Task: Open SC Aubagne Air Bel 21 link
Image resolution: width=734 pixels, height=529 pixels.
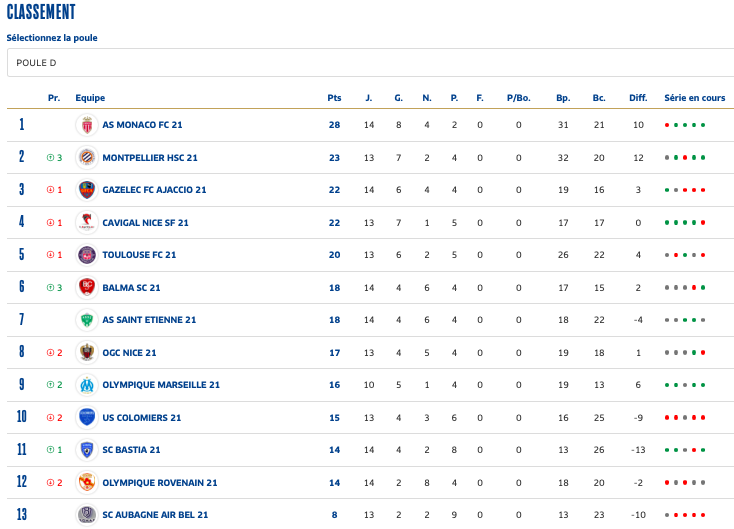Action: point(155,515)
